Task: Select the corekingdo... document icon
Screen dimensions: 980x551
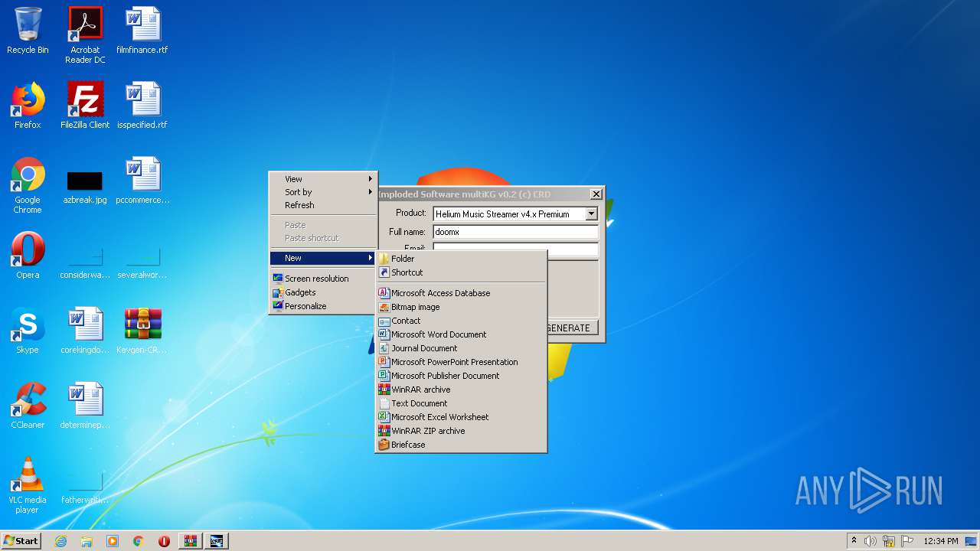Action: pyautogui.click(x=85, y=331)
